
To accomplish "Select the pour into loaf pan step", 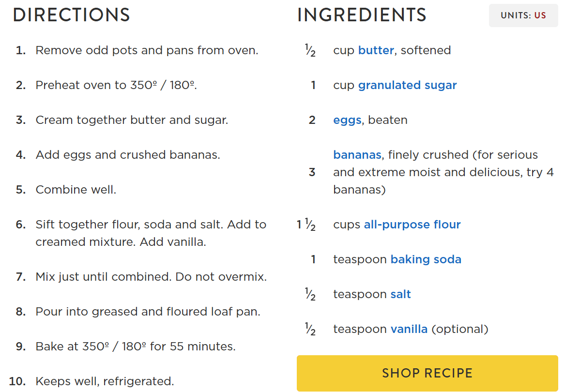I will [148, 312].
